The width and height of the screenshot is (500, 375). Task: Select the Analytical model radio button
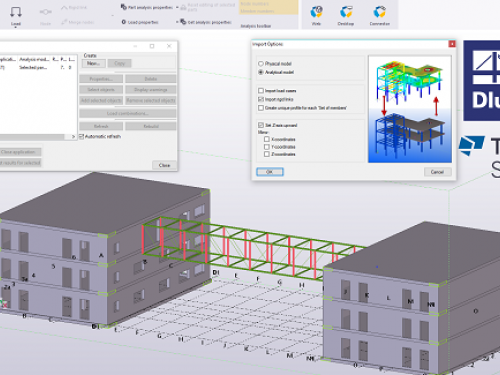click(261, 72)
